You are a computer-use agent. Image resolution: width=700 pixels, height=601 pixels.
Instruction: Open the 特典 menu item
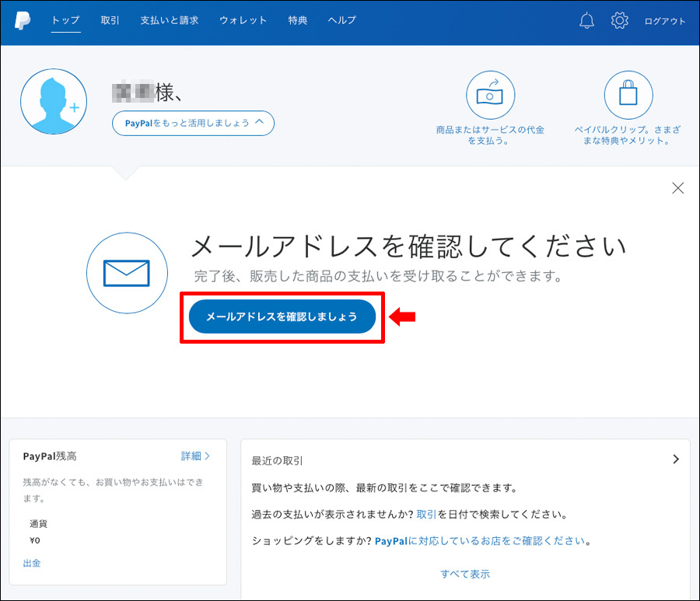pos(297,20)
